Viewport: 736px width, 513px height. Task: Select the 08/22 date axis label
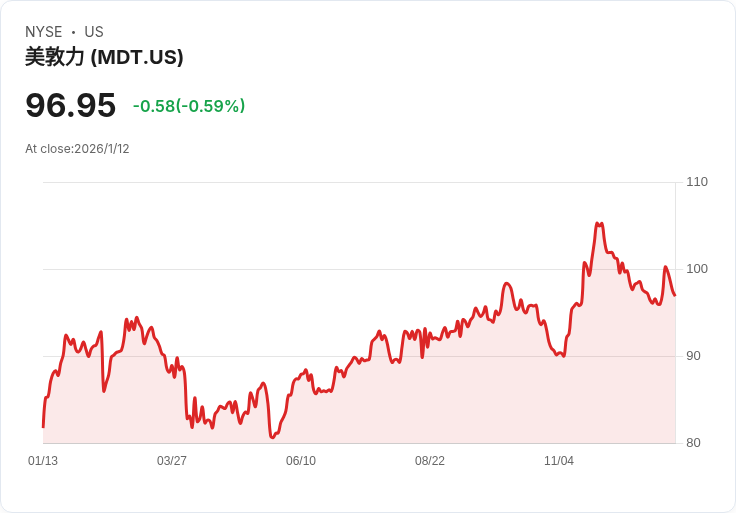[x=430, y=461]
